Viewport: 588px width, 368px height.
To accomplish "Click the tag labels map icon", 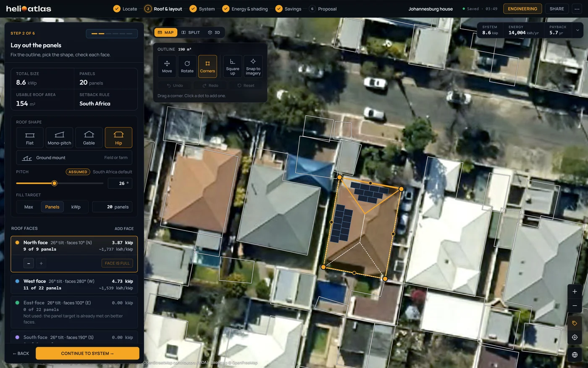I will click(575, 323).
